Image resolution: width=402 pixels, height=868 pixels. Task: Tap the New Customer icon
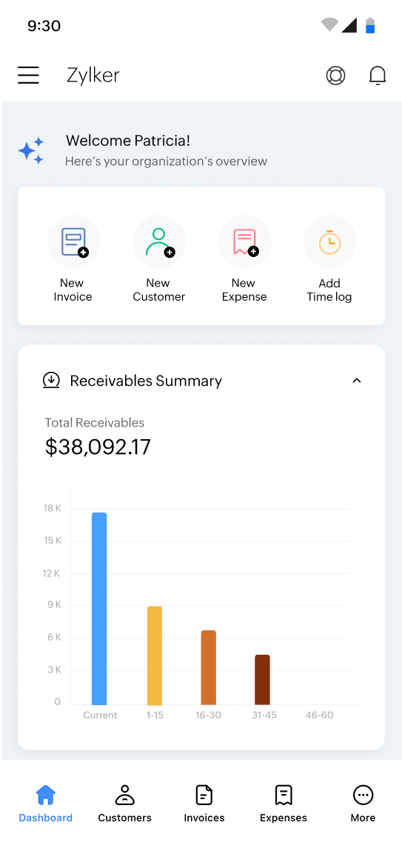(x=159, y=242)
